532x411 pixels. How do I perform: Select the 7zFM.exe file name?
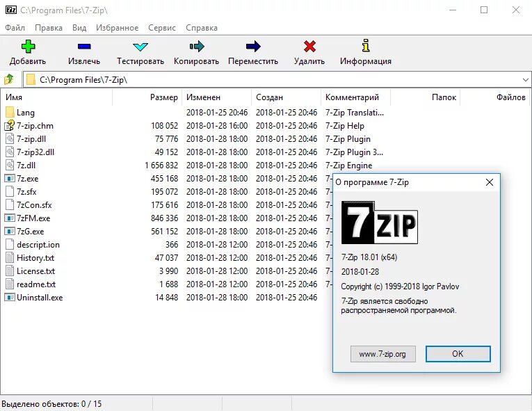pyautogui.click(x=33, y=218)
